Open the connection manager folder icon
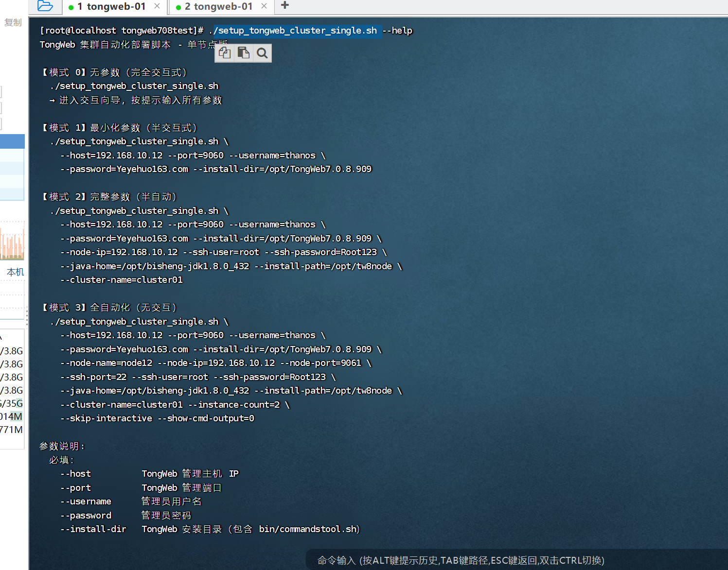The width and height of the screenshot is (728, 570). pyautogui.click(x=45, y=6)
